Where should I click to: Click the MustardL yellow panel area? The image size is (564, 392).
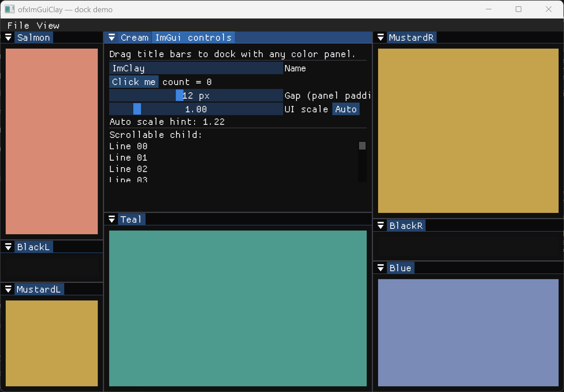point(52,343)
